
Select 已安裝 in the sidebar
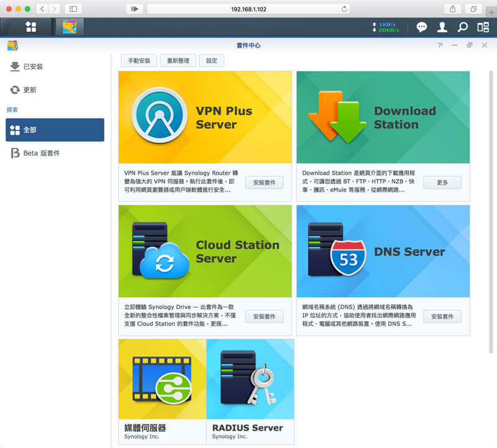point(33,66)
